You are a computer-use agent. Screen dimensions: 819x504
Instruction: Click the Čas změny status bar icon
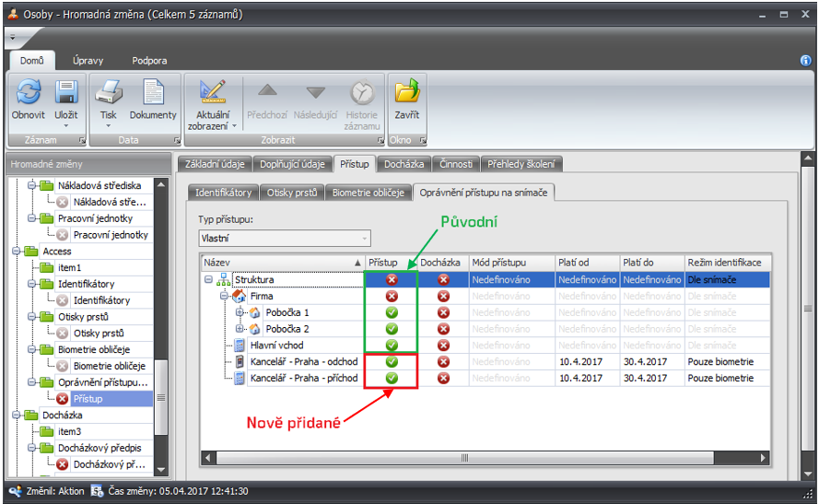[x=97, y=491]
